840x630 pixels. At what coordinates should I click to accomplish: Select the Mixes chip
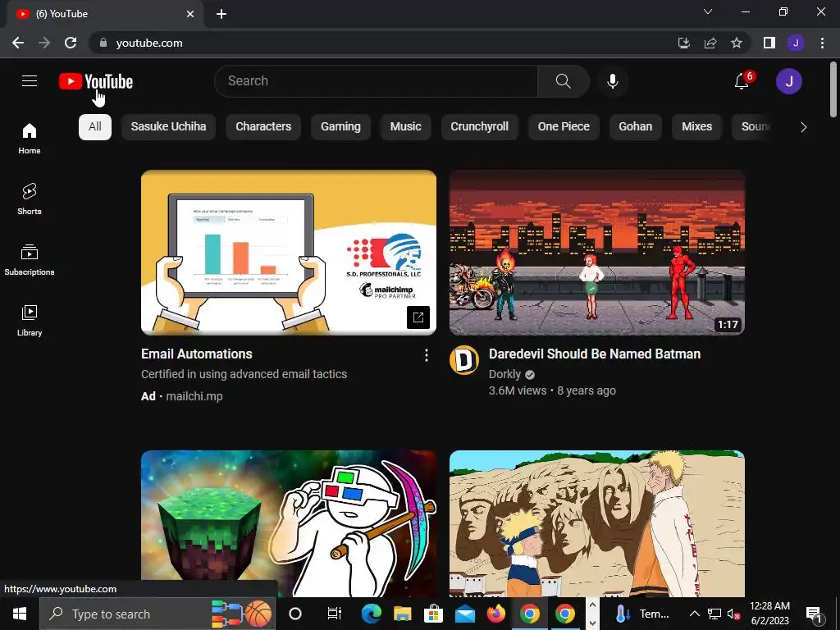[x=697, y=127]
